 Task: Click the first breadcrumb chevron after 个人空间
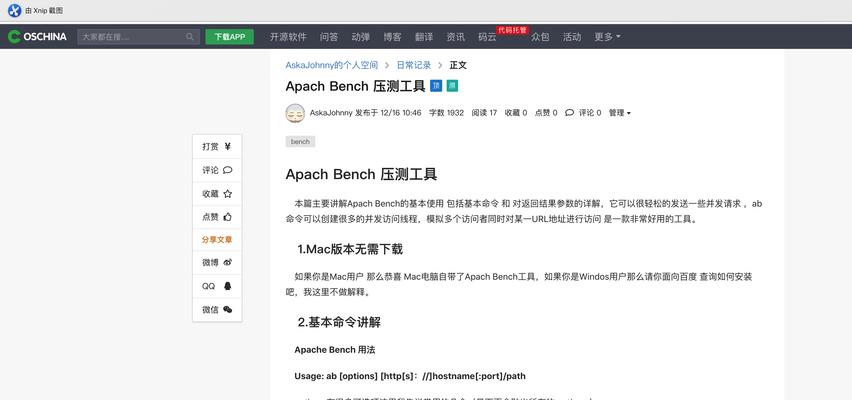click(x=387, y=65)
